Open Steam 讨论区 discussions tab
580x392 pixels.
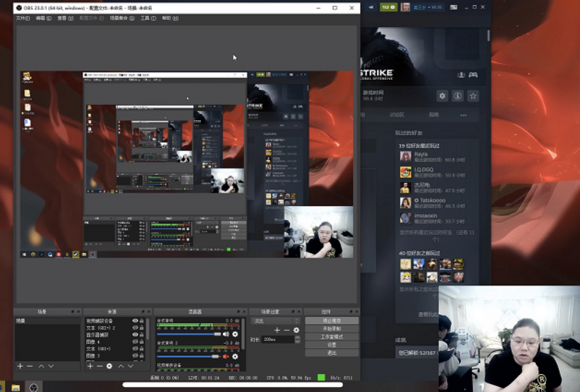click(396, 115)
